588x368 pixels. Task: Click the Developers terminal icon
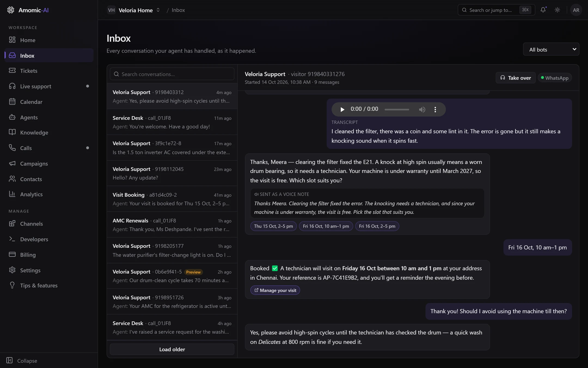coord(12,239)
